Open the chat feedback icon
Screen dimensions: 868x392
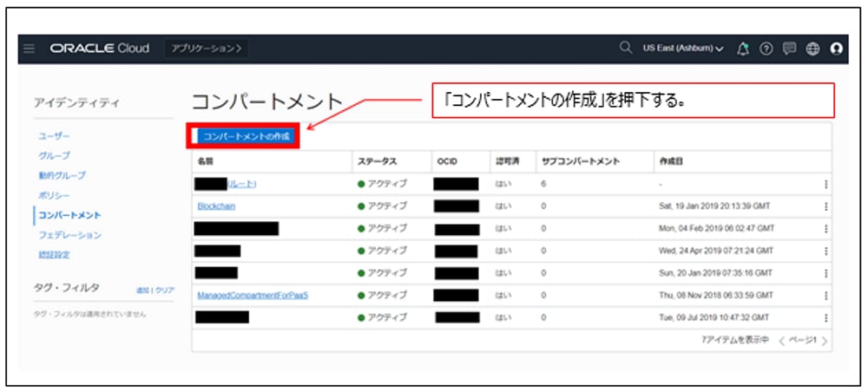tap(789, 49)
